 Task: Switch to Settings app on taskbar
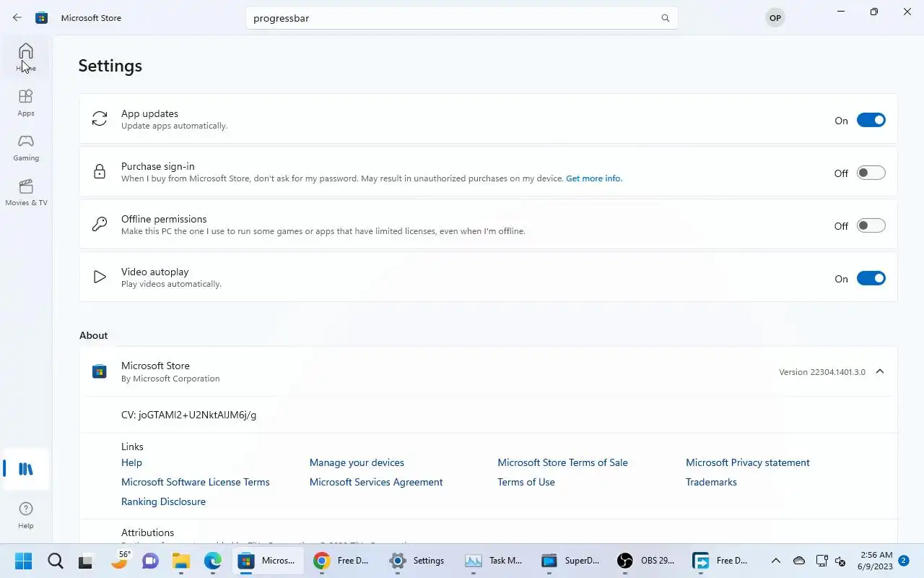click(418, 561)
